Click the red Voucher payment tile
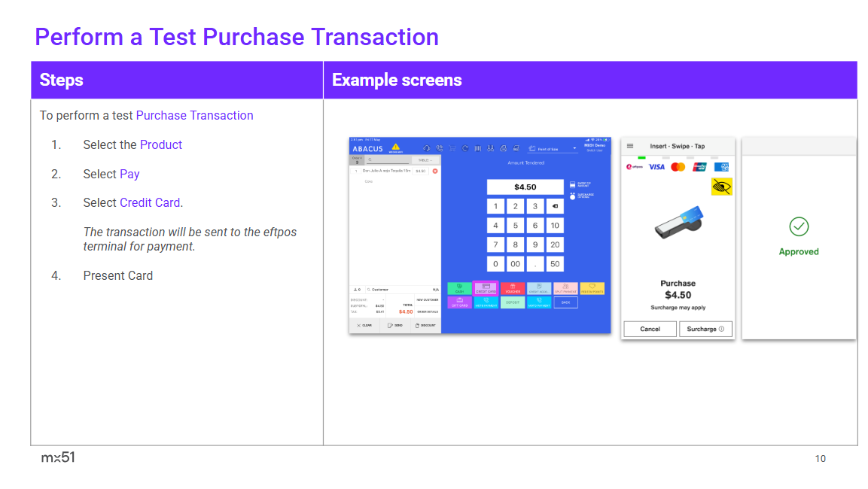Viewport: 868px width, 489px height. 513,289
